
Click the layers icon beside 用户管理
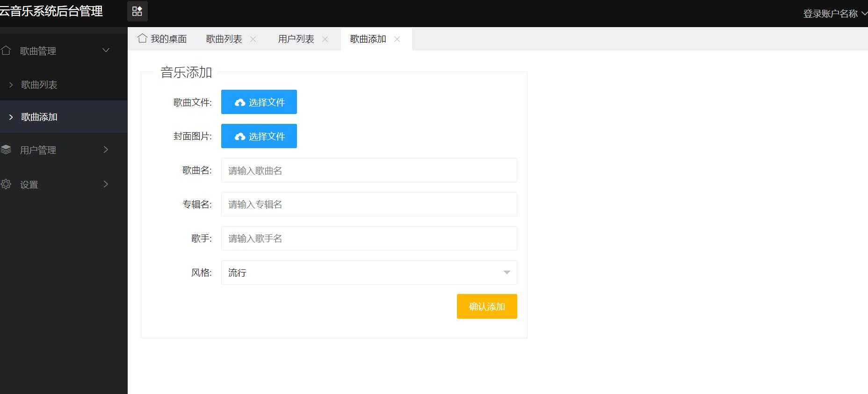(x=6, y=150)
